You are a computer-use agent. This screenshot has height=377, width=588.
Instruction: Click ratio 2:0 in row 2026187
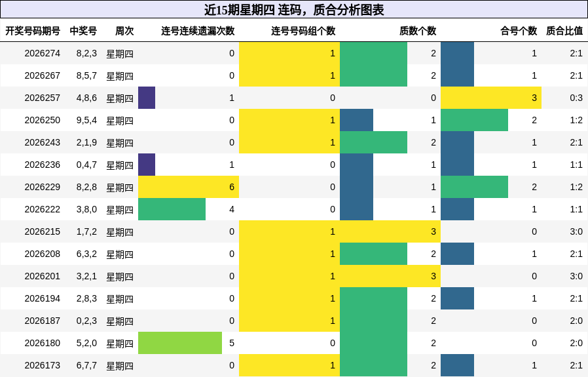(x=576, y=321)
